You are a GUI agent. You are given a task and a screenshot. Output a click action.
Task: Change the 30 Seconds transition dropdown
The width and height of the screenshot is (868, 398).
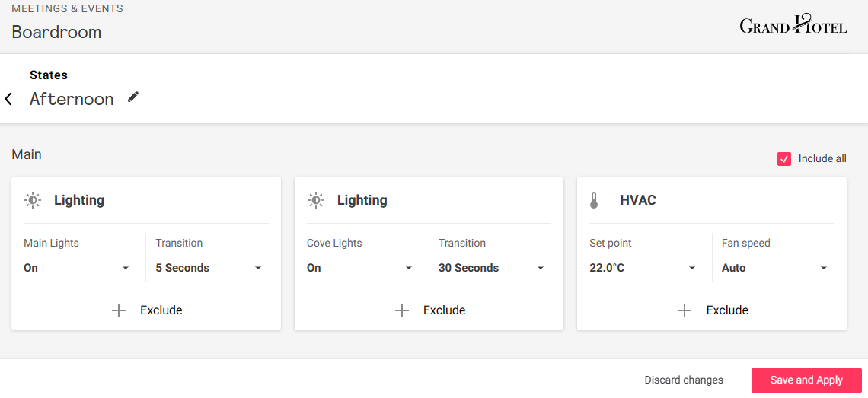coord(493,268)
